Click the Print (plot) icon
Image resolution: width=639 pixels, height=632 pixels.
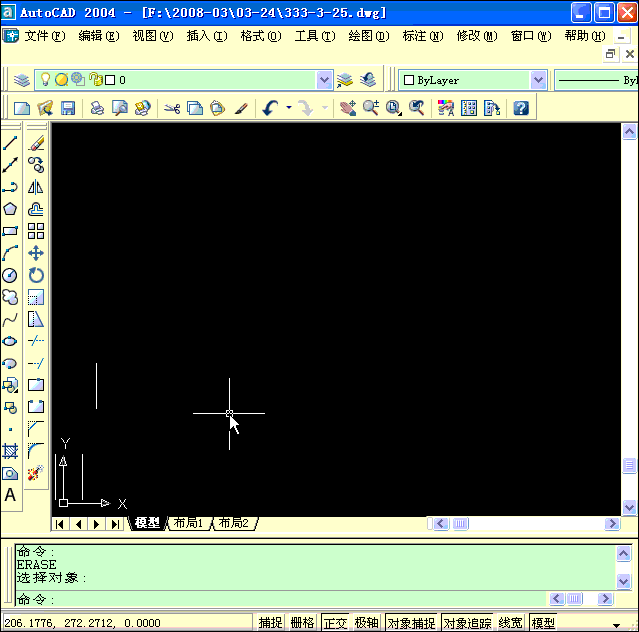point(97,108)
